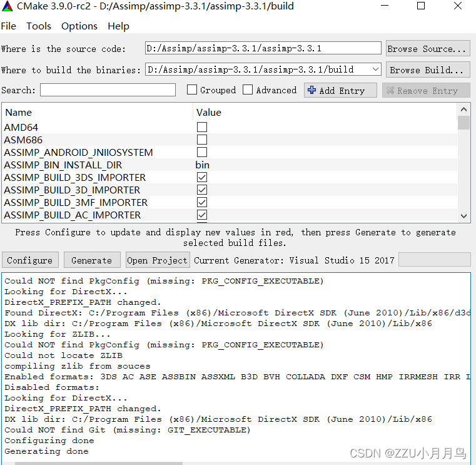Click the source code path field

click(x=263, y=48)
